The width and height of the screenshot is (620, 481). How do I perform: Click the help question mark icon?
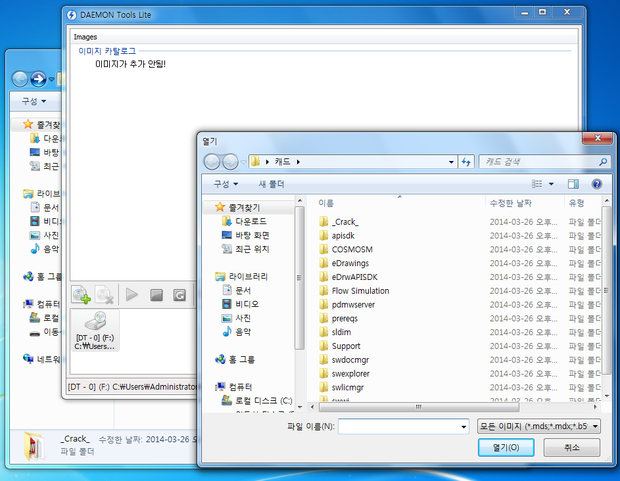click(597, 184)
